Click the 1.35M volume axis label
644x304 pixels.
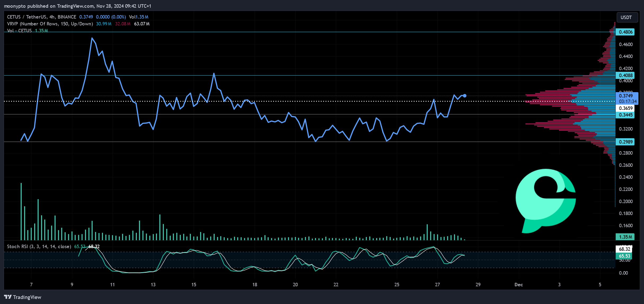click(x=625, y=237)
